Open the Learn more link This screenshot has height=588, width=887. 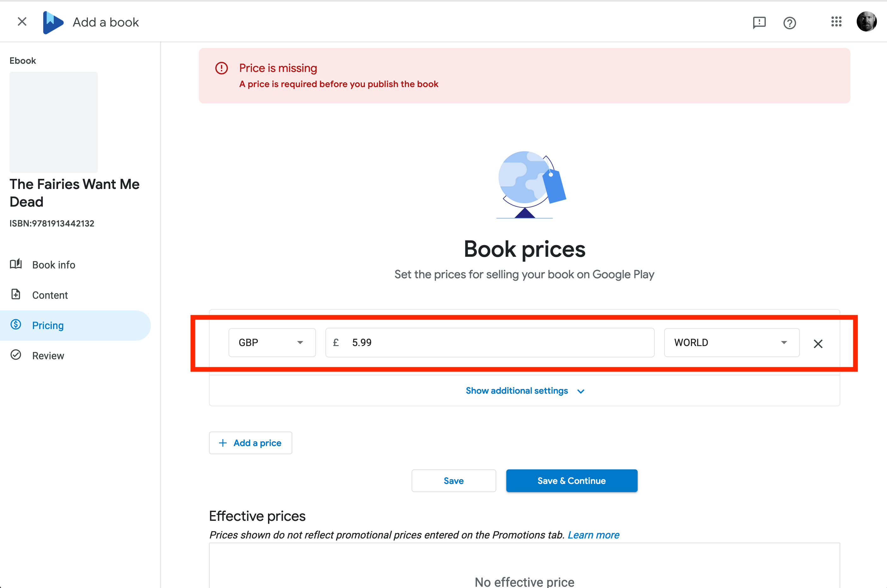[x=593, y=535]
